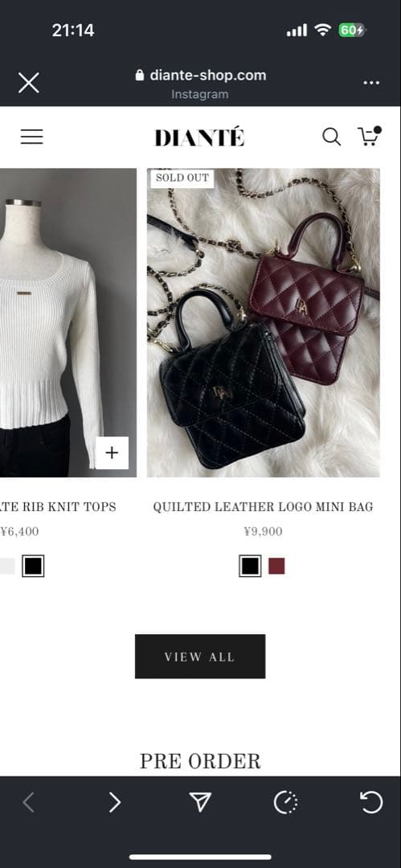Tap the paper plane share icon
The image size is (401, 868).
coord(200,802)
